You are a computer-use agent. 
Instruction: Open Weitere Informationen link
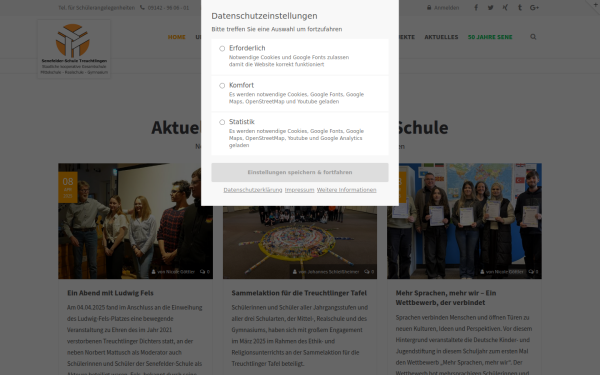[346, 190]
